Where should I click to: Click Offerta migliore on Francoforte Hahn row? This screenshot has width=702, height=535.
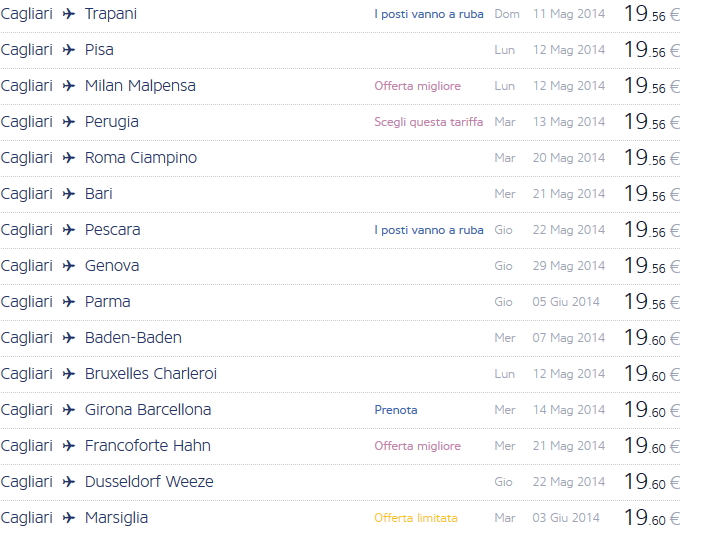(x=417, y=446)
